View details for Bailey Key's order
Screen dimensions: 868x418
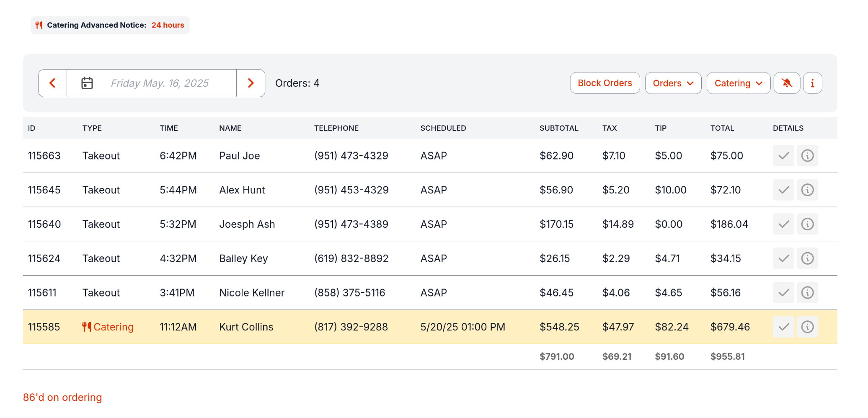pos(808,258)
